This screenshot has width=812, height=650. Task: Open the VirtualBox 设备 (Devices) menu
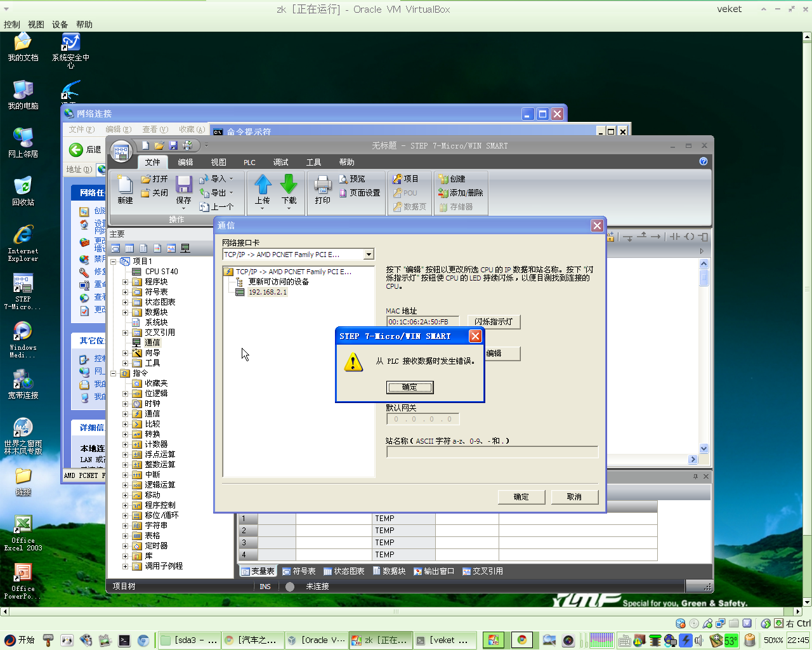[x=60, y=25]
